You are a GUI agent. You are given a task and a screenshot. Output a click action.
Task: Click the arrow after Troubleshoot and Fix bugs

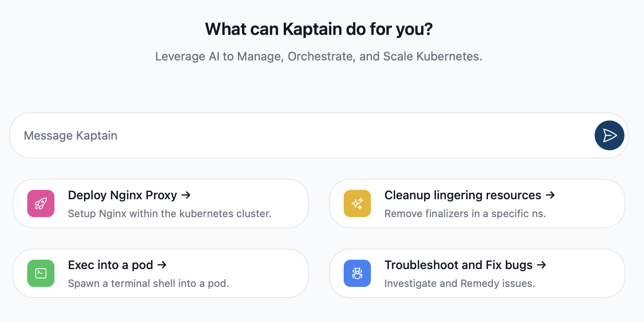point(541,265)
